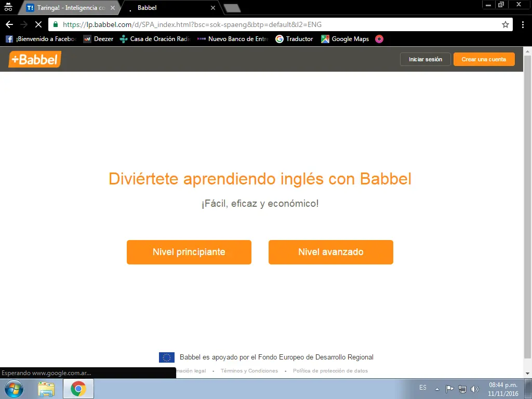Screen dimensions: 532x399
Task: Open File Explorer from the taskbar
Action: (46, 389)
